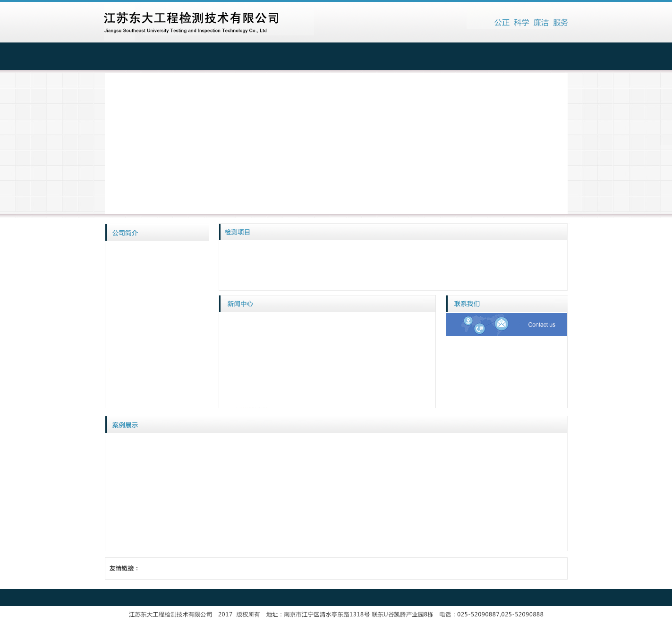The image size is (672, 623).
Task: Open the 联系我们 section header
Action: click(467, 304)
